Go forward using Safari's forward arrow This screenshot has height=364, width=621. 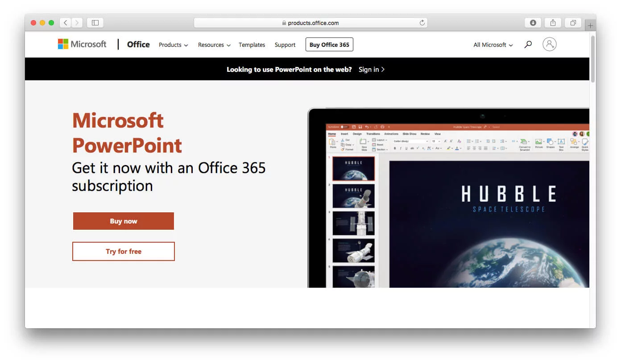coord(77,22)
